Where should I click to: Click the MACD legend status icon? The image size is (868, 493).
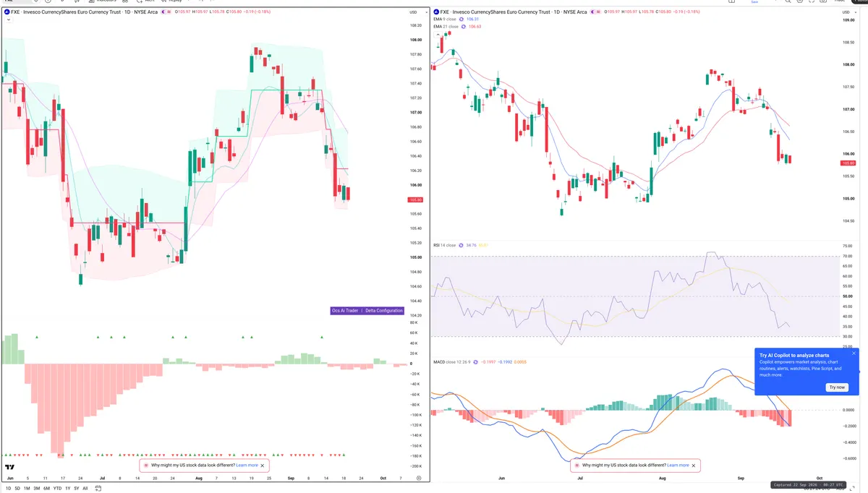tap(477, 361)
